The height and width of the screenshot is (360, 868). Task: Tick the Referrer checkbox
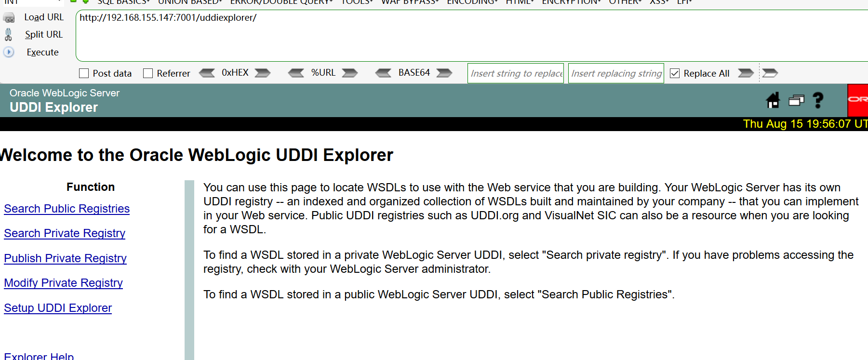(x=148, y=73)
